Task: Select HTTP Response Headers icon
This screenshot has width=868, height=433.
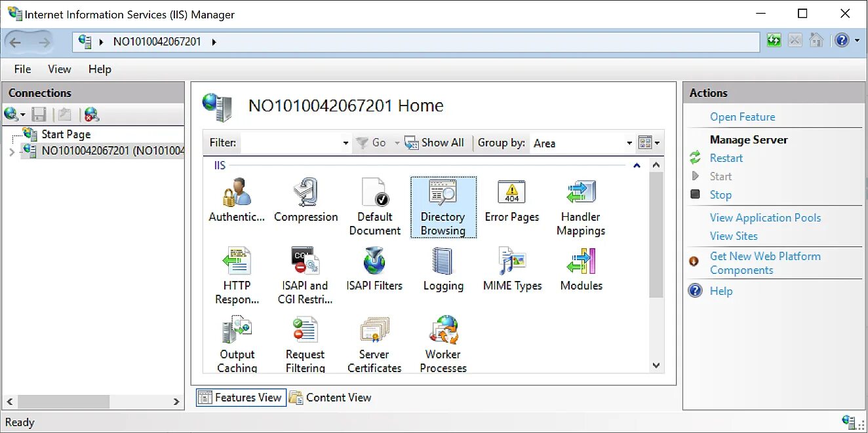Action: coord(237,276)
